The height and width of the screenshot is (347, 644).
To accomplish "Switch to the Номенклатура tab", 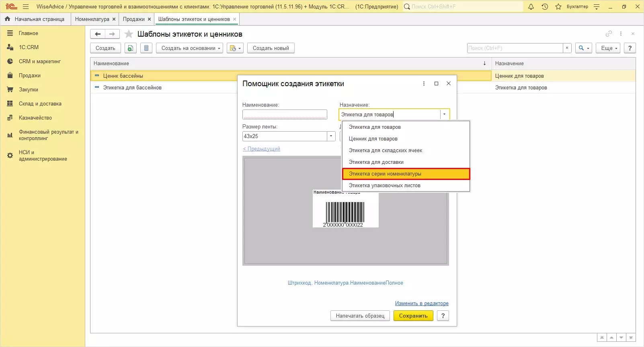I will point(92,19).
